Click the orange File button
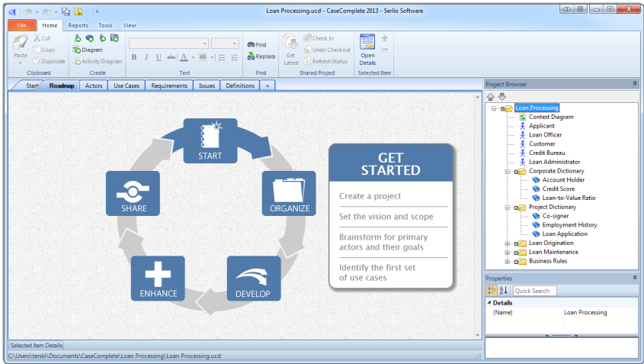The height and width of the screenshot is (364, 644). pyautogui.click(x=21, y=25)
